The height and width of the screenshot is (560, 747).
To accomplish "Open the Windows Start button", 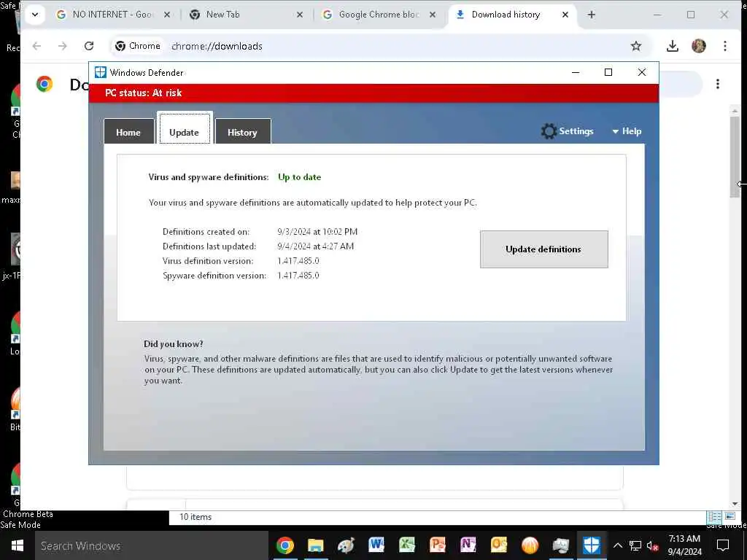I will click(x=18, y=545).
